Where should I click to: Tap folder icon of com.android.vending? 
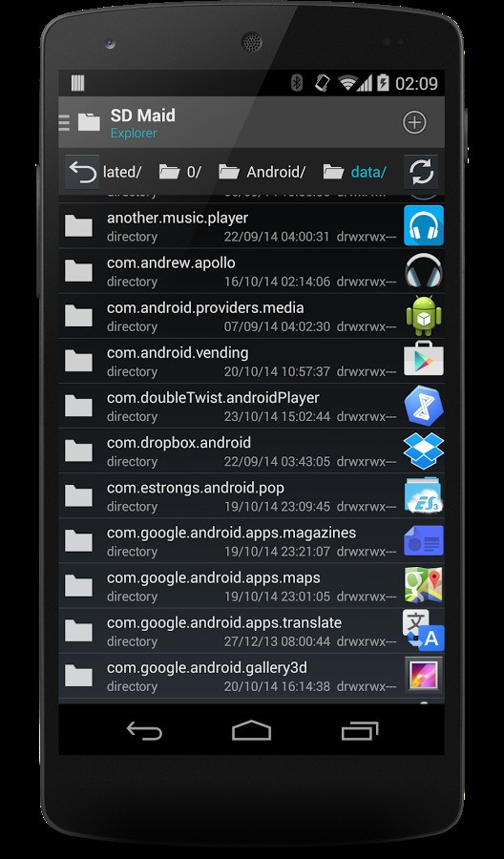pyautogui.click(x=78, y=361)
